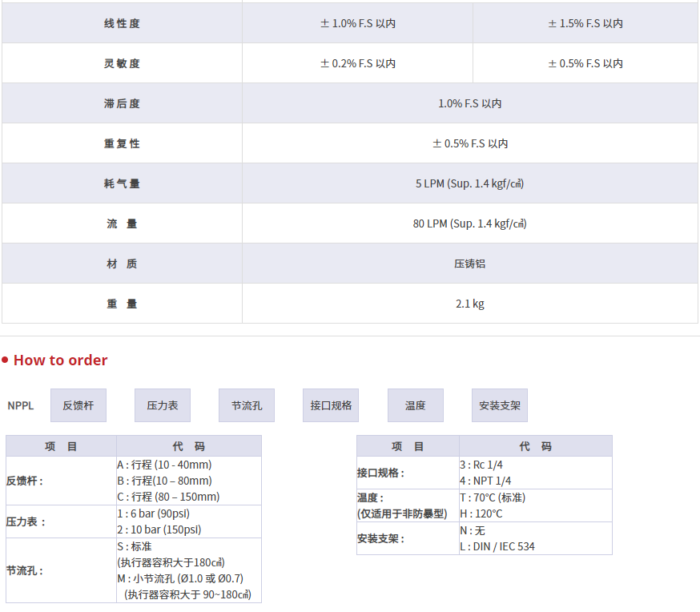
Task: Click the 5 LPM air consumption value
Action: pos(470,183)
